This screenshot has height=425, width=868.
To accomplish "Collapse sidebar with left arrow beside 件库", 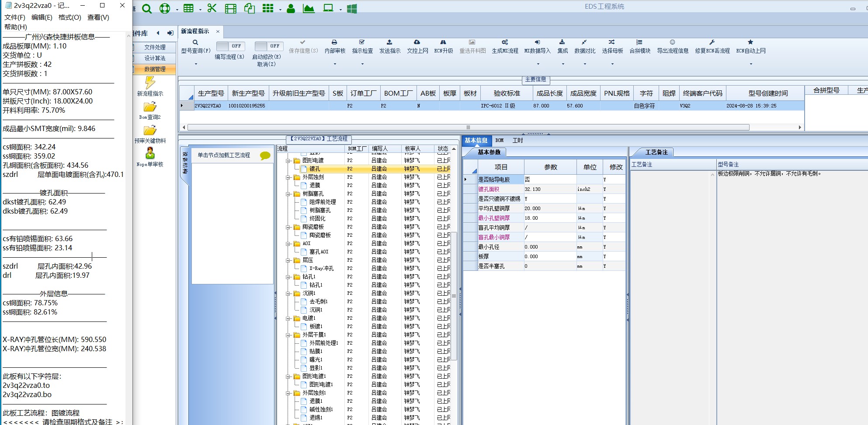I will tap(158, 33).
